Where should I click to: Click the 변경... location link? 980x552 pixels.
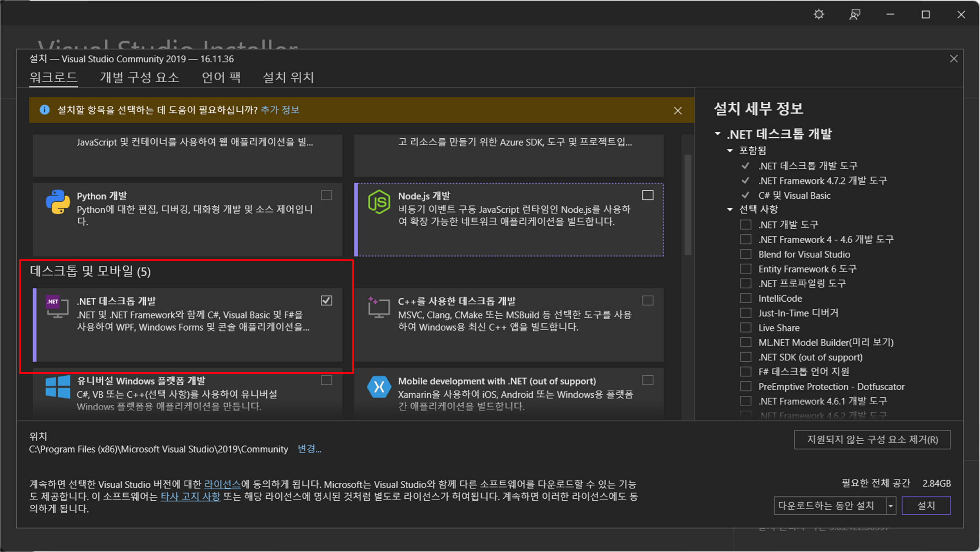pos(309,449)
